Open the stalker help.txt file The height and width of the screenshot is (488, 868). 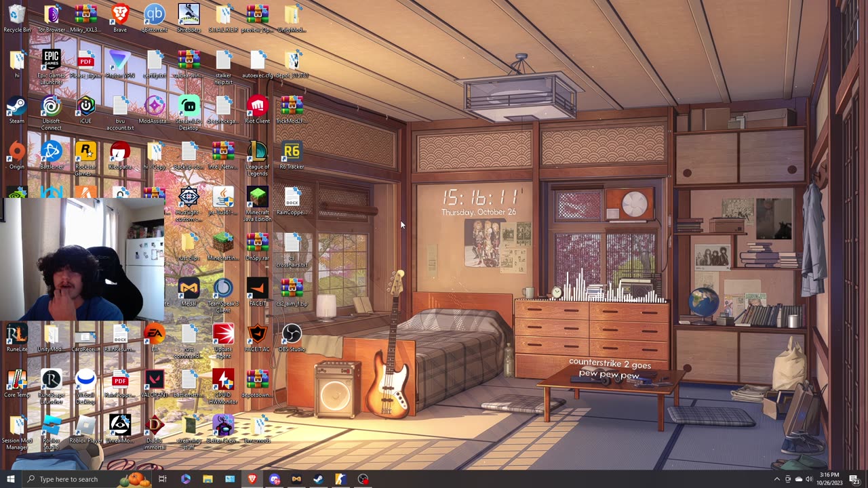(x=223, y=67)
